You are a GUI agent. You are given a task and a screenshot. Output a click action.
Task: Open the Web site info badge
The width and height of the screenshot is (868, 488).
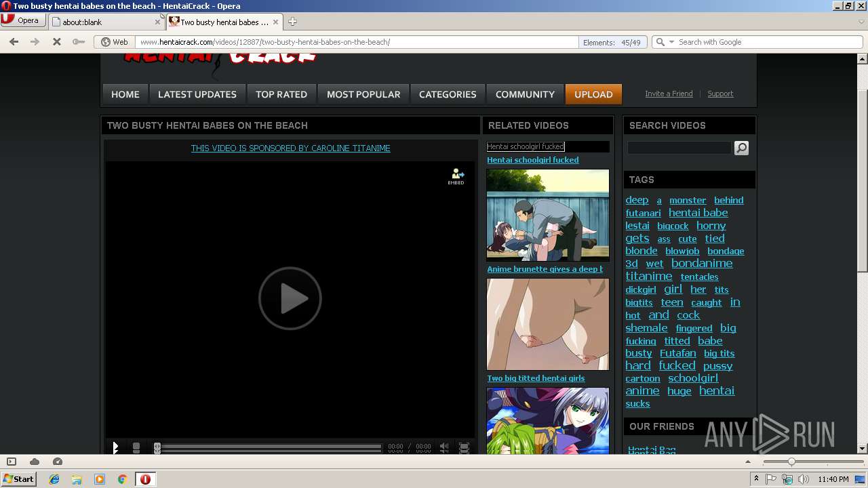[x=115, y=42]
